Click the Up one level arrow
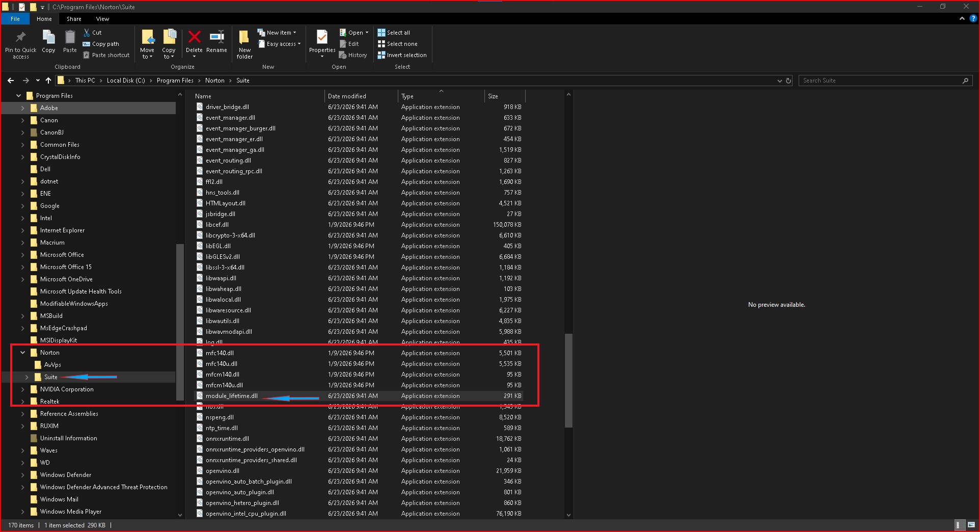Viewport: 980px width, 532px height. coord(48,81)
